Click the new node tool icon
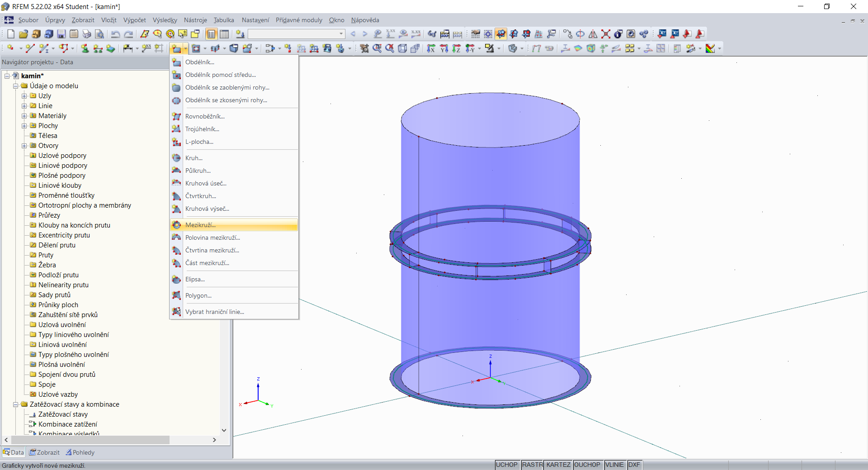Image resolution: width=868 pixels, height=470 pixels. tap(11, 48)
